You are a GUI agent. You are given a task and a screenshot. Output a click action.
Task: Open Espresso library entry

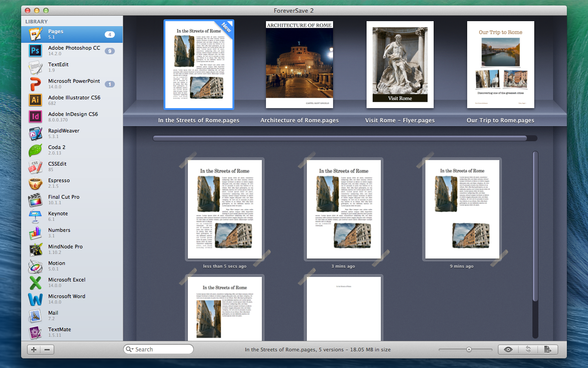click(72, 184)
